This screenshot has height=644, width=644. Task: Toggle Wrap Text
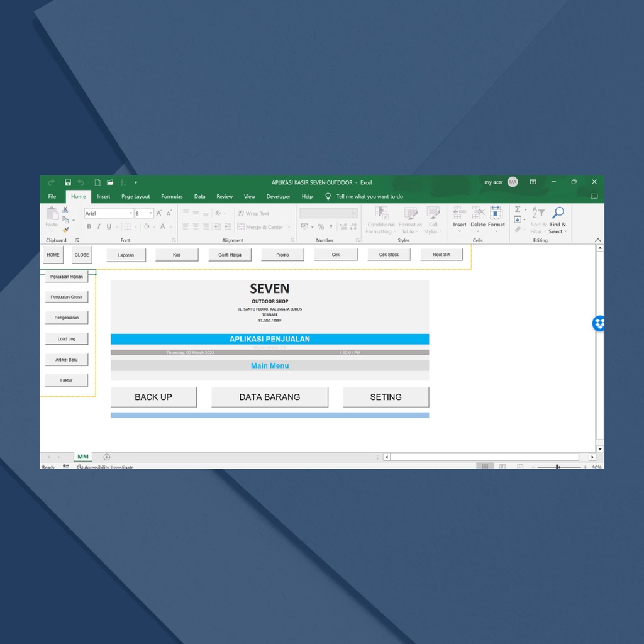click(253, 213)
